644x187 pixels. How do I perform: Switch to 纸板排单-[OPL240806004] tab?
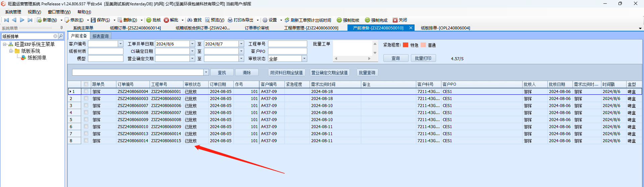pos(445,28)
